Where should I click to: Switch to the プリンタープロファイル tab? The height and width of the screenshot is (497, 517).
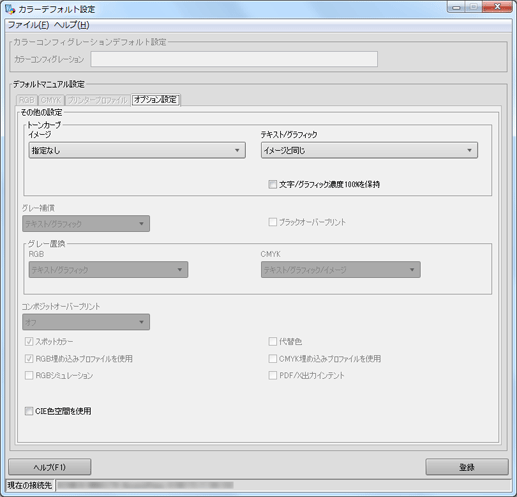pyautogui.click(x=97, y=100)
